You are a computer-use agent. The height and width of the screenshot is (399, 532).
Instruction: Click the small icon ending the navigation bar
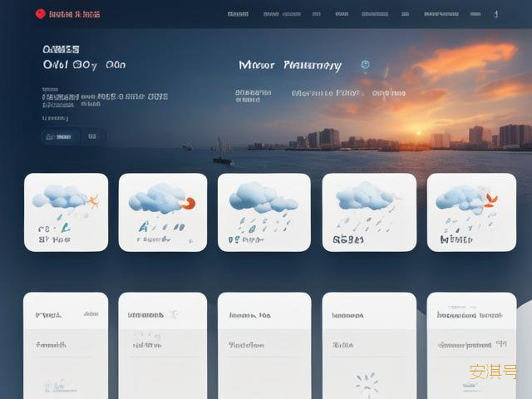tap(495, 14)
